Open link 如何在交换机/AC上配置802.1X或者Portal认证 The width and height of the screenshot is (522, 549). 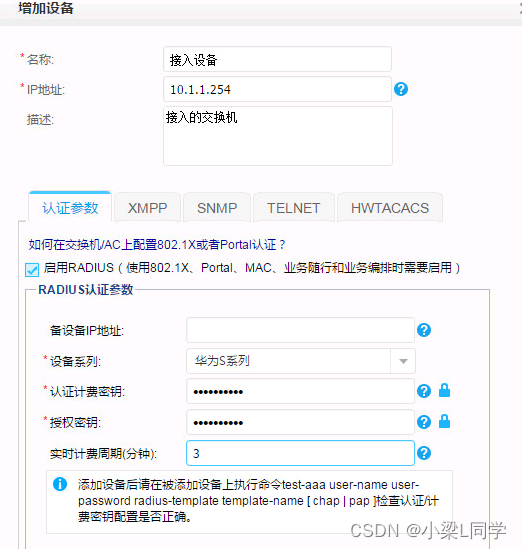[x=156, y=244]
